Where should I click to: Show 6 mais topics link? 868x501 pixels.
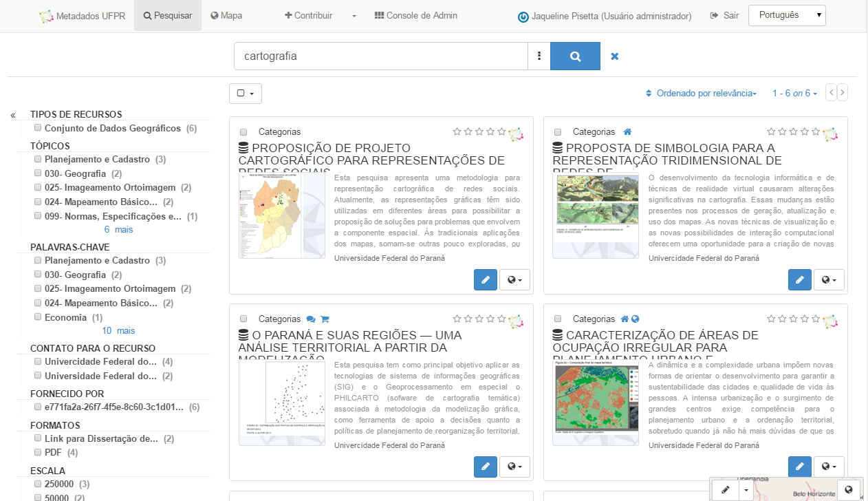118,230
